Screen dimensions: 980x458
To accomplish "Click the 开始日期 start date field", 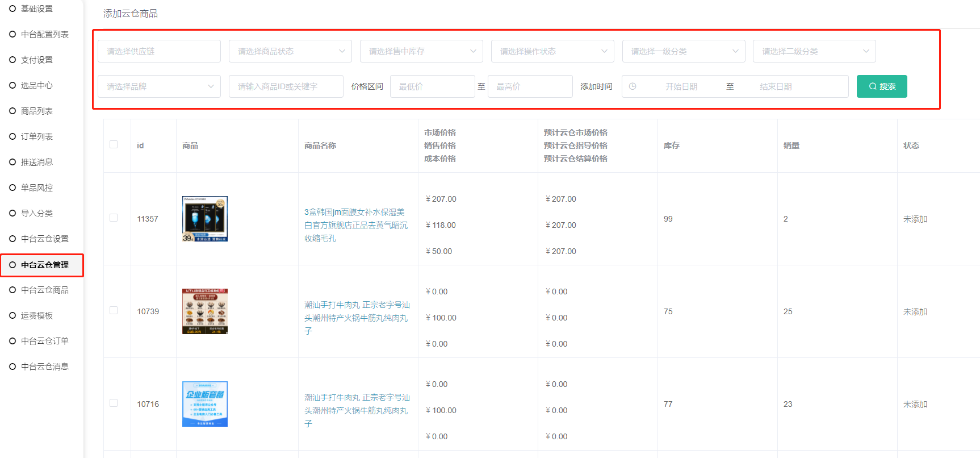I will click(681, 86).
